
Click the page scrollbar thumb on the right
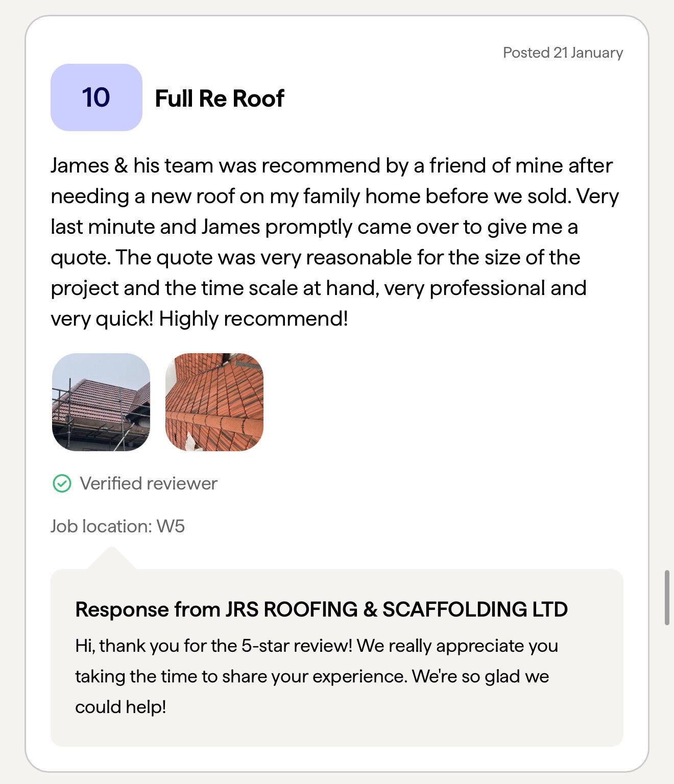[666, 597]
